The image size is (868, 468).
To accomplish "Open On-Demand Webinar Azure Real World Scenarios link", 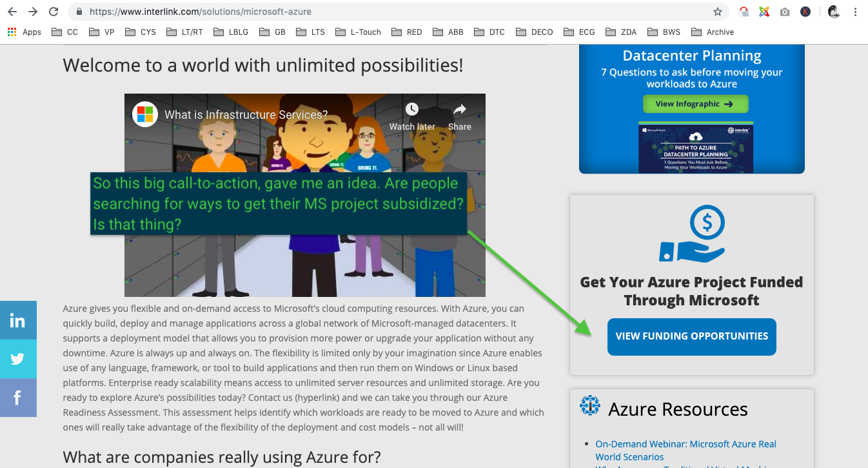I will [x=686, y=450].
